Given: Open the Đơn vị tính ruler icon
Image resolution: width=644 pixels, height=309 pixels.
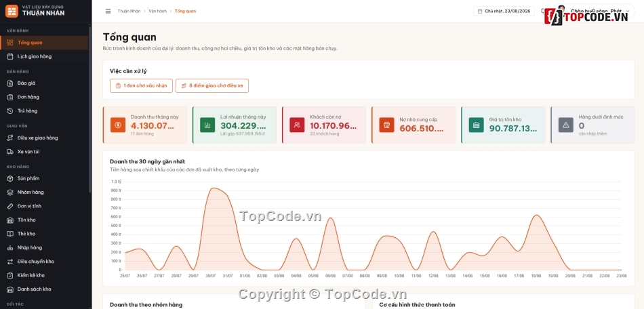Looking at the screenshot, I should pos(10,206).
